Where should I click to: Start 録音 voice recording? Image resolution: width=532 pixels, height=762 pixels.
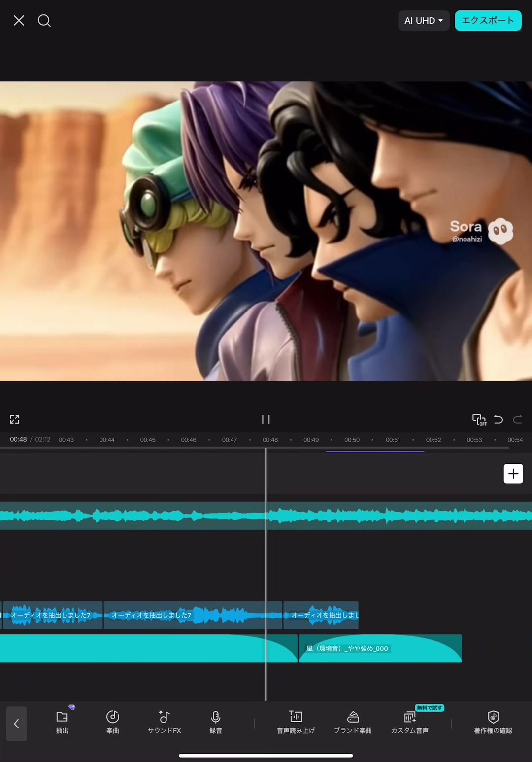coord(216,722)
